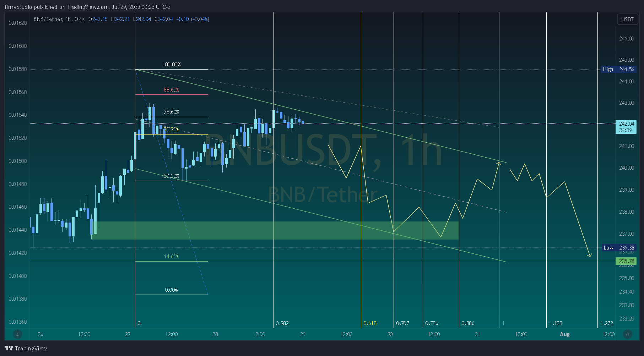This screenshot has height=356, width=644.
Task: Select the green 14.60% Fibonacci label
Action: (x=172, y=257)
